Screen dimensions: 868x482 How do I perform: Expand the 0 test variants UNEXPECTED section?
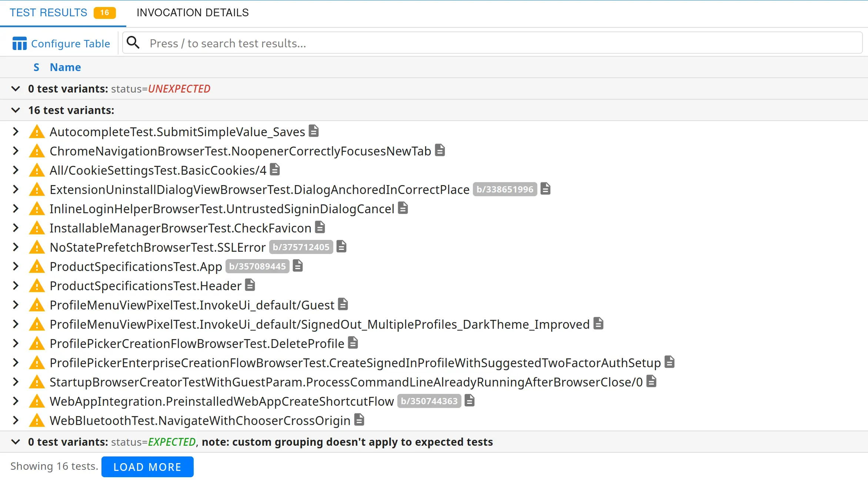[16, 88]
